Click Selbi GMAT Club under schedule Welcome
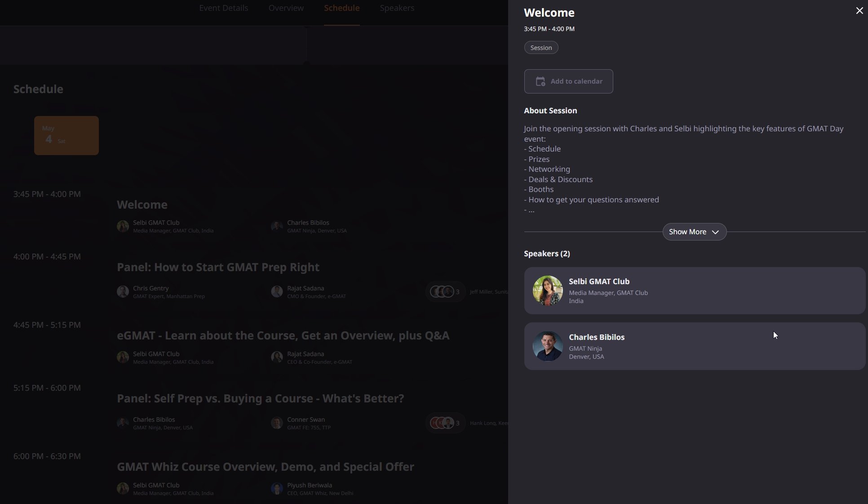 click(165, 226)
